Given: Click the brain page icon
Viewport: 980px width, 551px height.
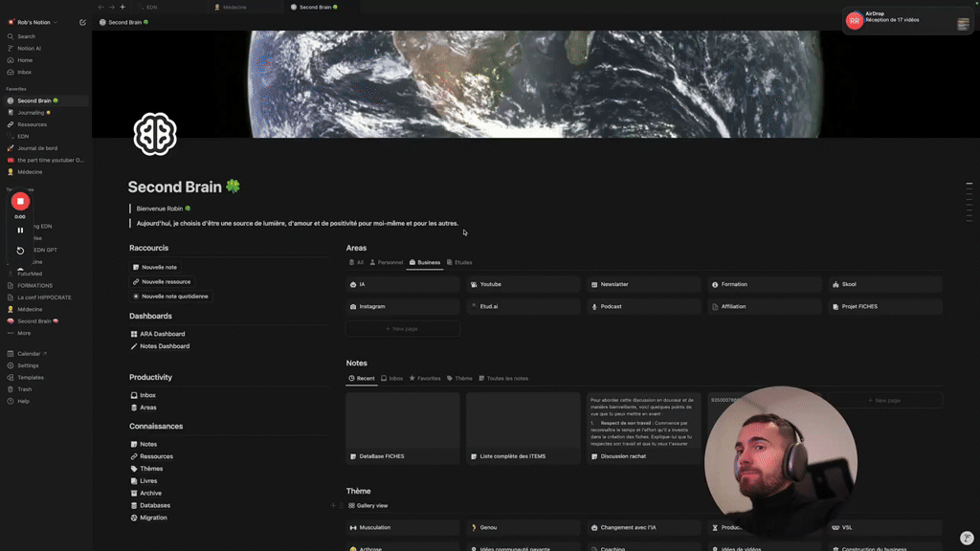Looking at the screenshot, I should 155,134.
